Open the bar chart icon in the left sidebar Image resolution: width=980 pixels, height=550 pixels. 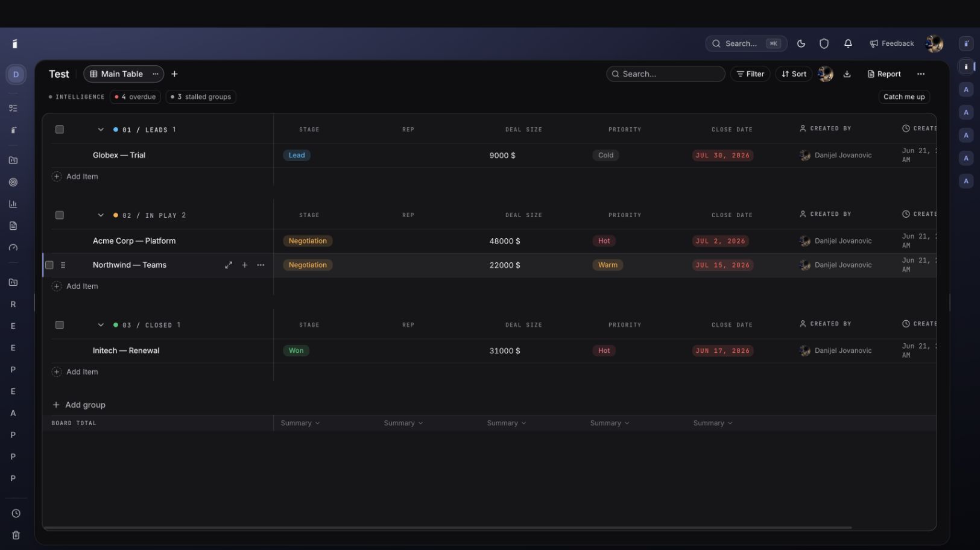click(x=13, y=204)
